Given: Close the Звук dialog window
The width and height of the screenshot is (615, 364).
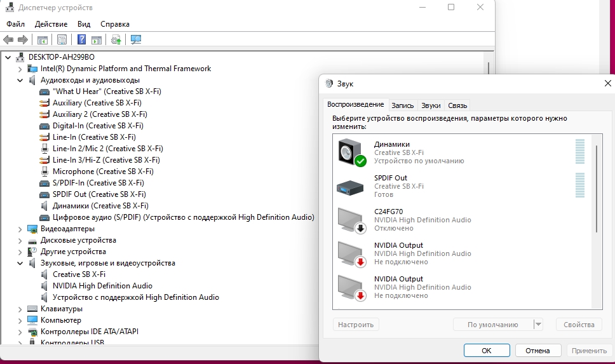Looking at the screenshot, I should [607, 83].
